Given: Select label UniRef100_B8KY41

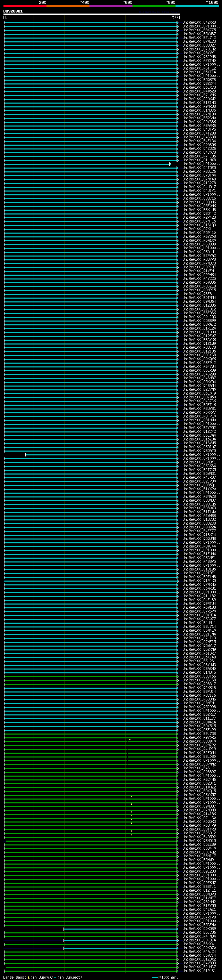Looking at the screenshot, I should click(199, 944).
